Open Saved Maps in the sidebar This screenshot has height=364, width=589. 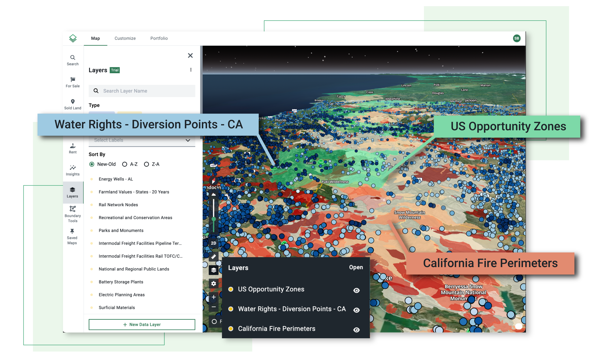click(72, 237)
